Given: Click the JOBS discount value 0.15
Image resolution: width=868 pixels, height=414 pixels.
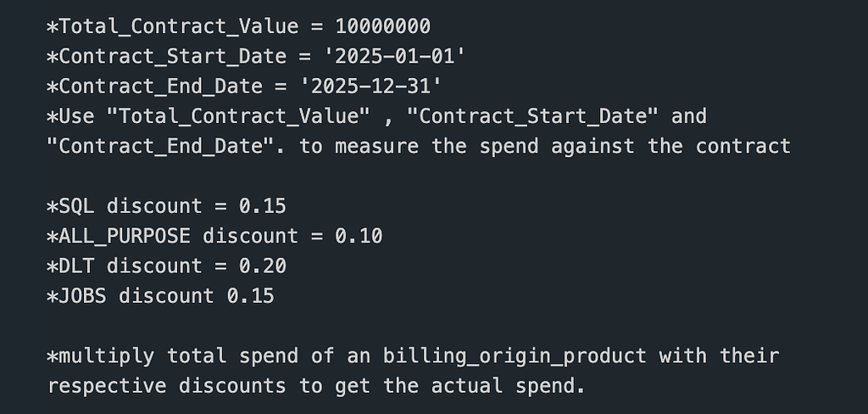Looking at the screenshot, I should point(251,296).
